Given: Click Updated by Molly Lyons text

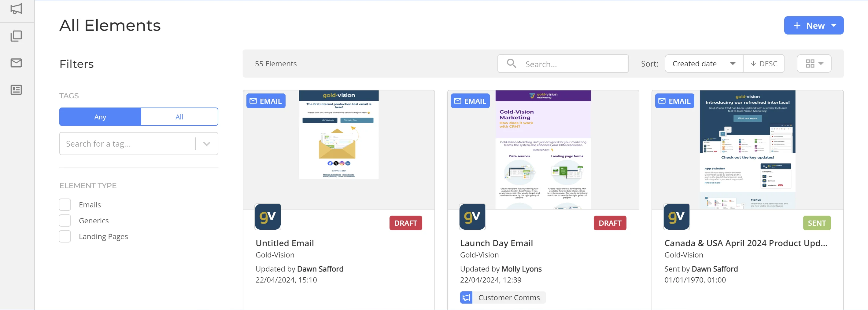Looking at the screenshot, I should pyautogui.click(x=501, y=269).
